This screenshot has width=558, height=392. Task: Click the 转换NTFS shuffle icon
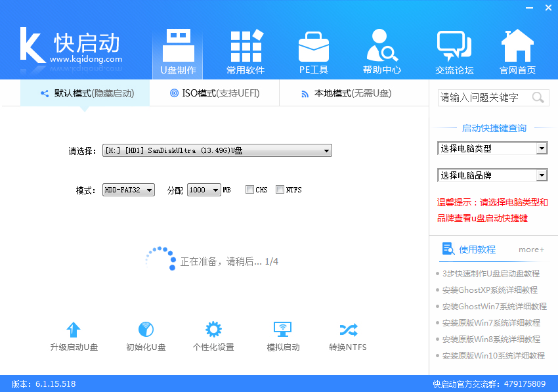point(349,330)
